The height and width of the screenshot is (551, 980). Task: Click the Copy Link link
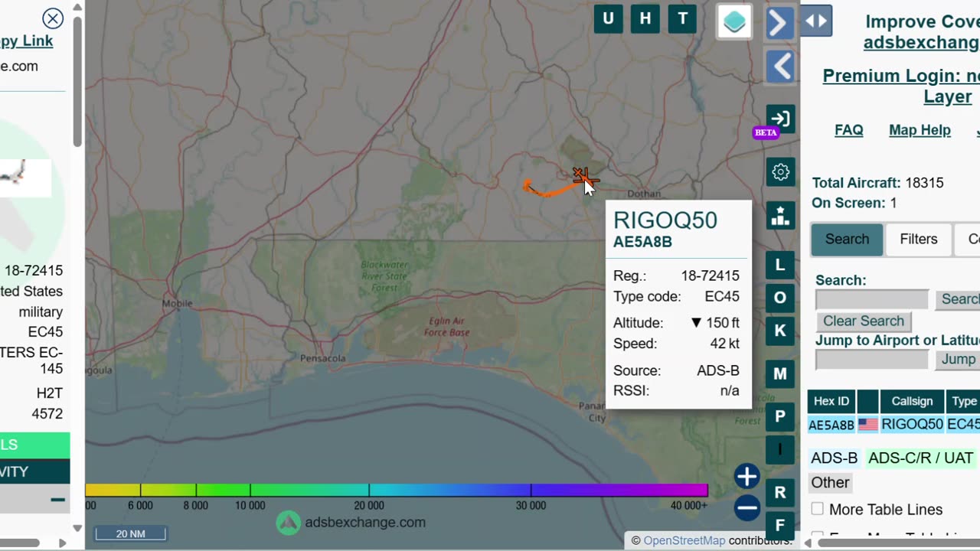point(26,41)
